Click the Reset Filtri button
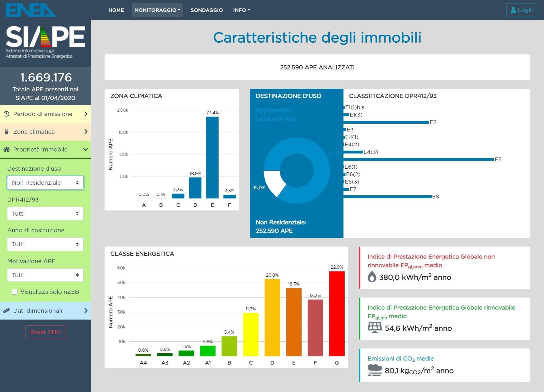This screenshot has height=392, width=544. 45,332
